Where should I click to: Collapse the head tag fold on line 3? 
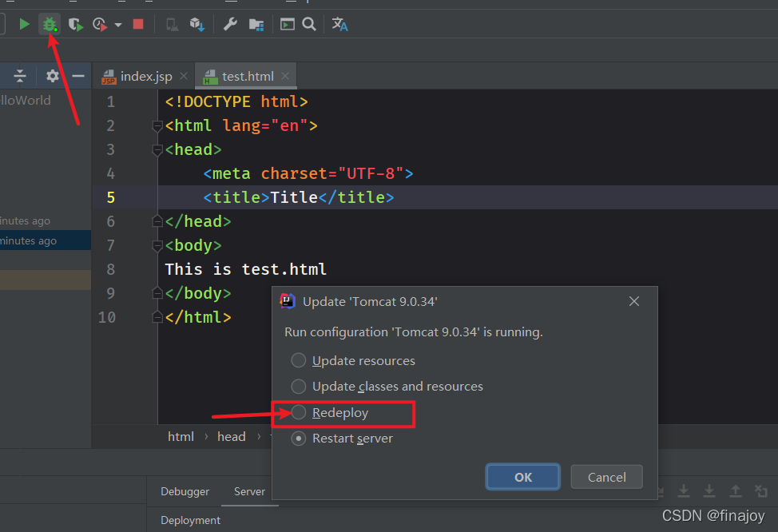tap(157, 150)
